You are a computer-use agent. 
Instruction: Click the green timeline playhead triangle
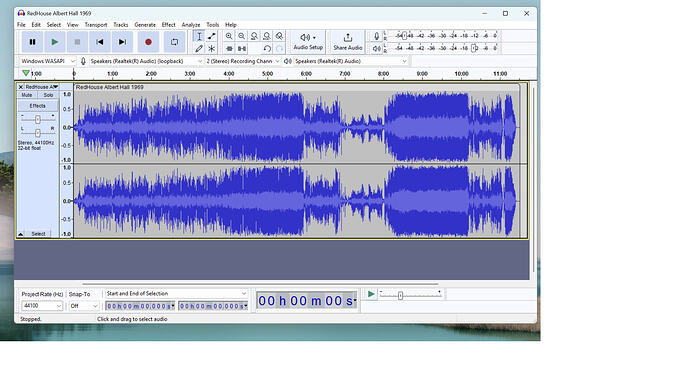[26, 73]
